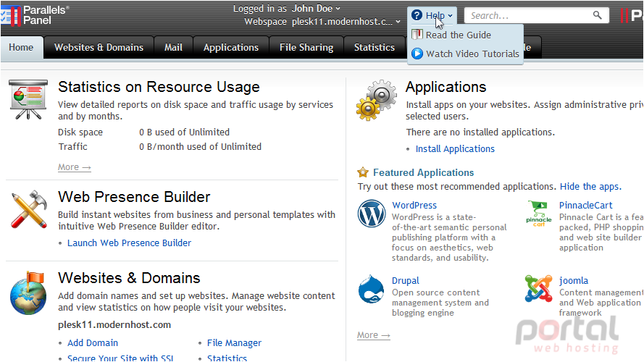Open the Webspace selector dropdown
This screenshot has width=644, height=362.
point(346,21)
